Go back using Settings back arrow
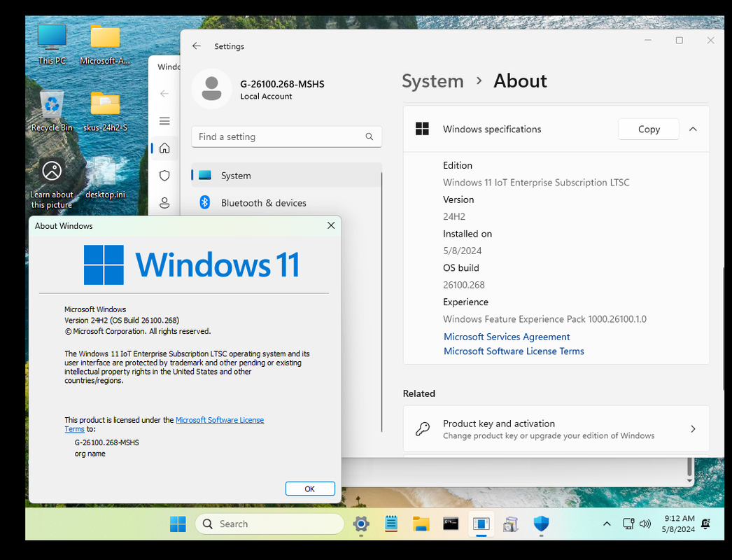 click(197, 45)
